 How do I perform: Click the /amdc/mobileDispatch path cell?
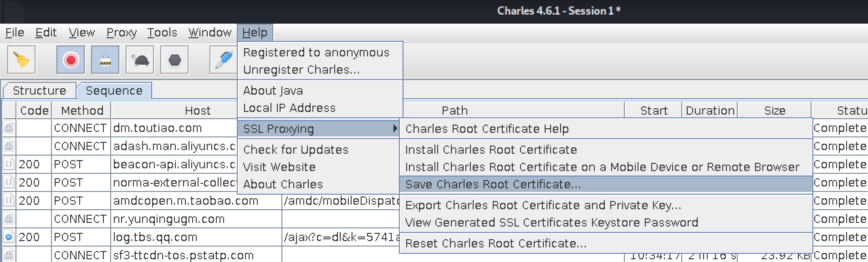pos(342,201)
